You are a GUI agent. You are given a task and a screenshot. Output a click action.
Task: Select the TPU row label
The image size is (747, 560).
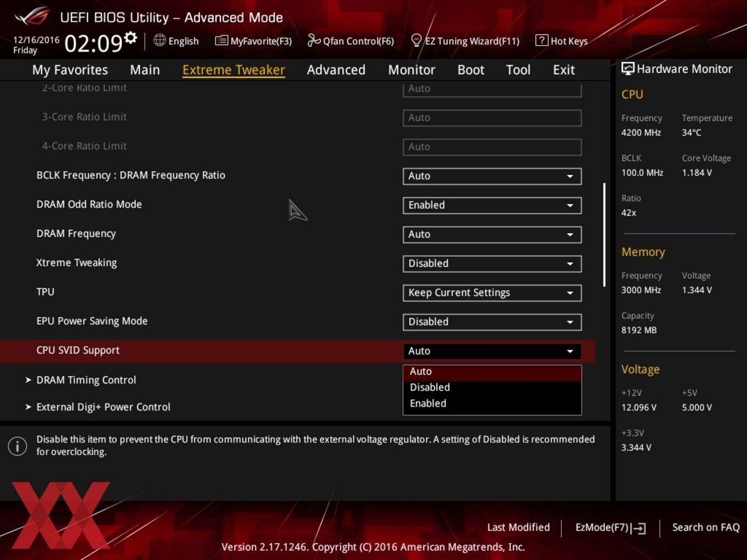pos(45,292)
